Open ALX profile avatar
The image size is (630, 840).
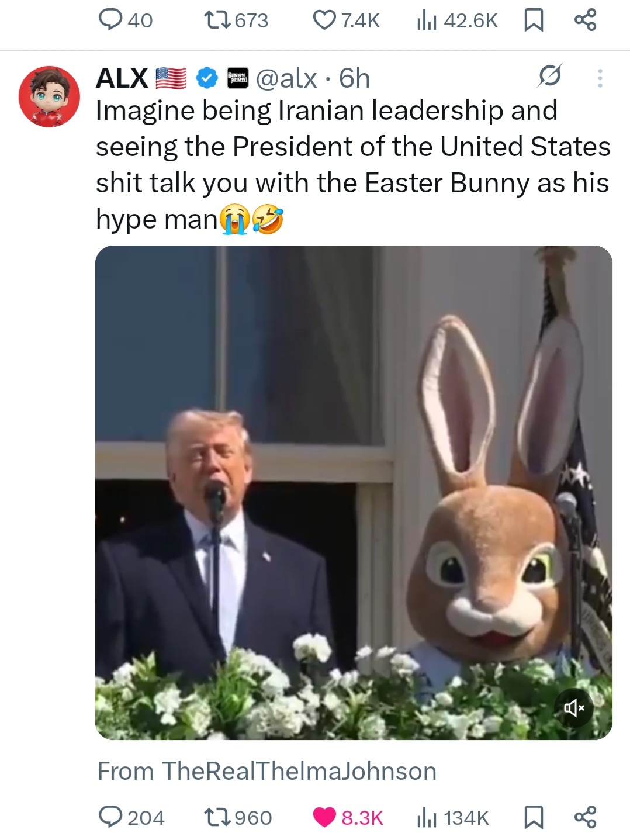pyautogui.click(x=50, y=96)
